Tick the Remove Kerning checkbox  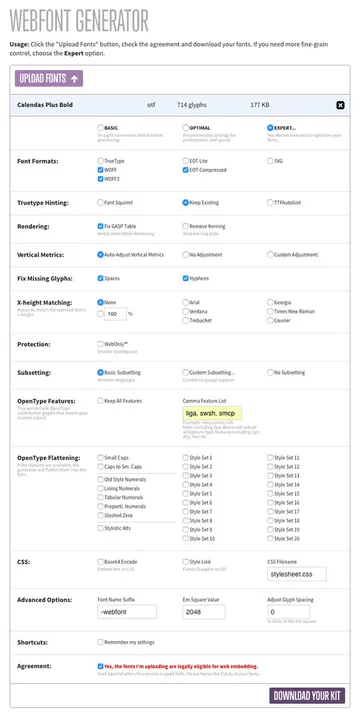(x=185, y=226)
